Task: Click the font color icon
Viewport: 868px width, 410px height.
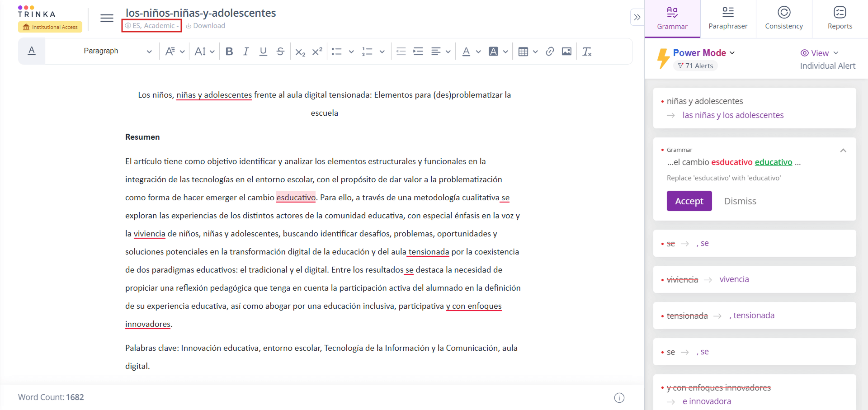Action: 466,52
